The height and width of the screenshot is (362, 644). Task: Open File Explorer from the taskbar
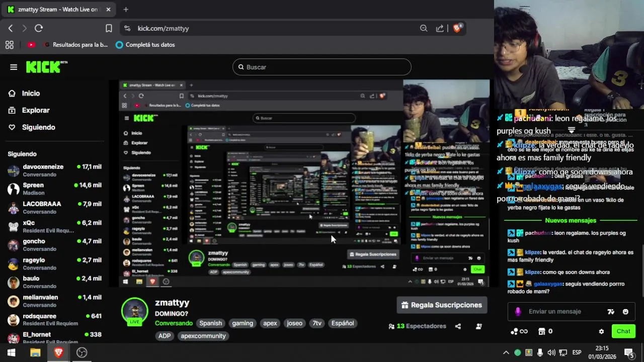click(35, 352)
